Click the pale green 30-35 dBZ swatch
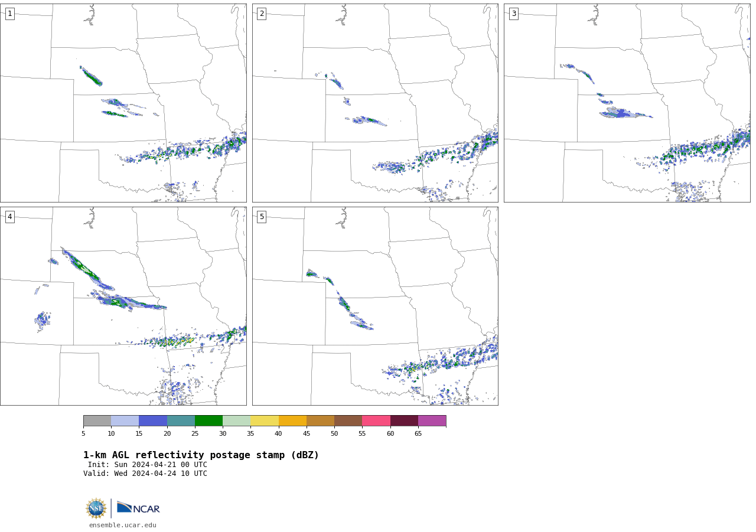Viewport: 756px width, 532px height. tap(236, 420)
